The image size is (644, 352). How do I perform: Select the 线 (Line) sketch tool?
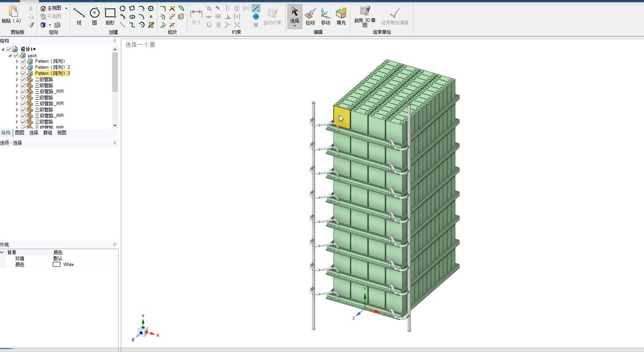79,16
